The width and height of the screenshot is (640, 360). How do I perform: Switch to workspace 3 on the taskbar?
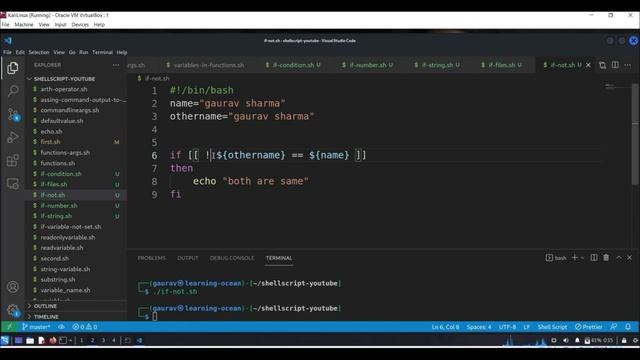(103, 340)
